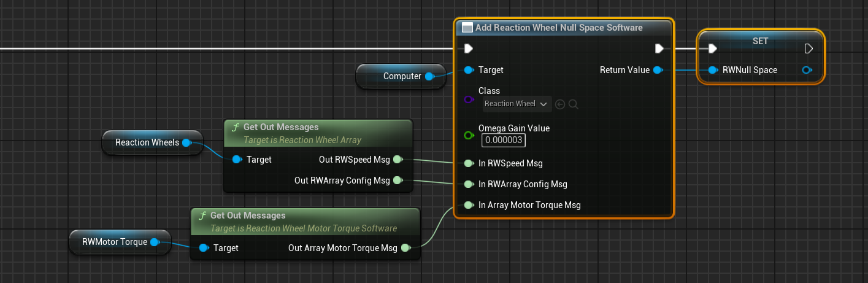Open the Reaction Wheel class dropdown
The width and height of the screenshot is (868, 283).
[516, 104]
